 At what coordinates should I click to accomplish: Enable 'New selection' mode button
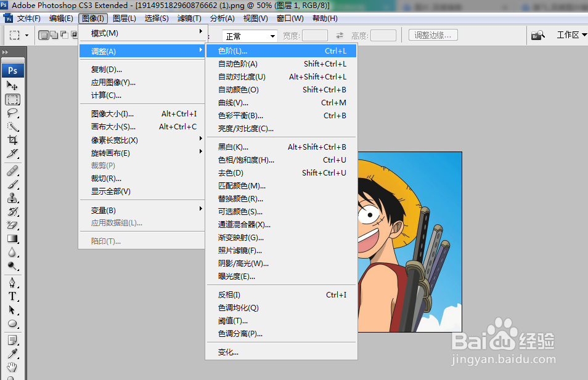pos(43,35)
